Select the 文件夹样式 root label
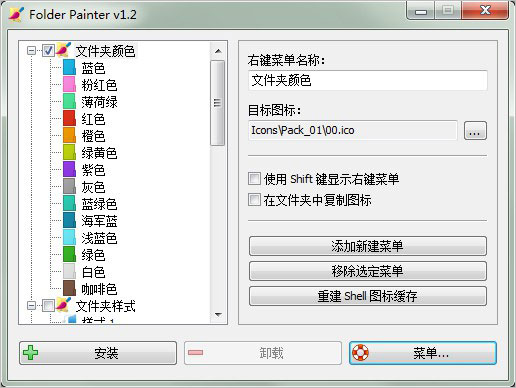Screen dimensions: 516x388 pos(105,306)
